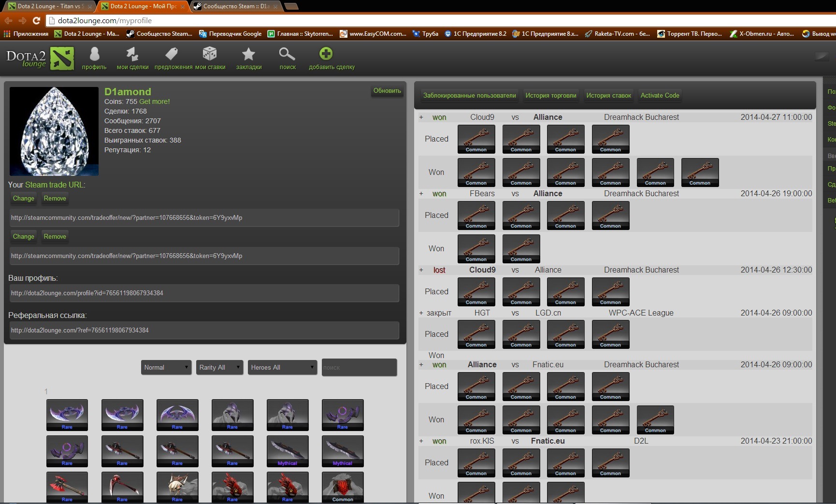Click red axe Rare item in inventory
Screen dimensions: 836x504
(x=67, y=487)
